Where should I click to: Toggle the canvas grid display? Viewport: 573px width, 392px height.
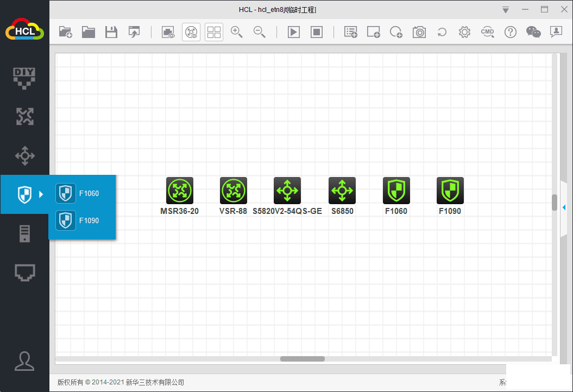(214, 32)
